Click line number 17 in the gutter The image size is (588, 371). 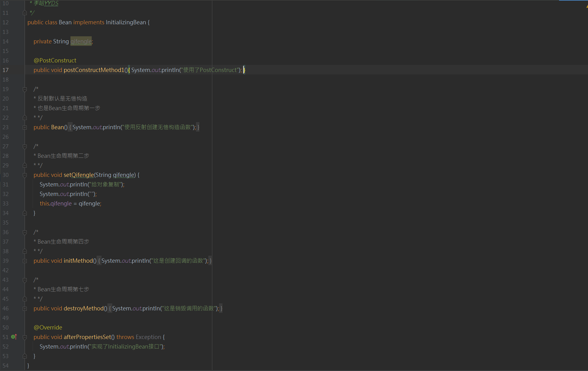point(6,70)
